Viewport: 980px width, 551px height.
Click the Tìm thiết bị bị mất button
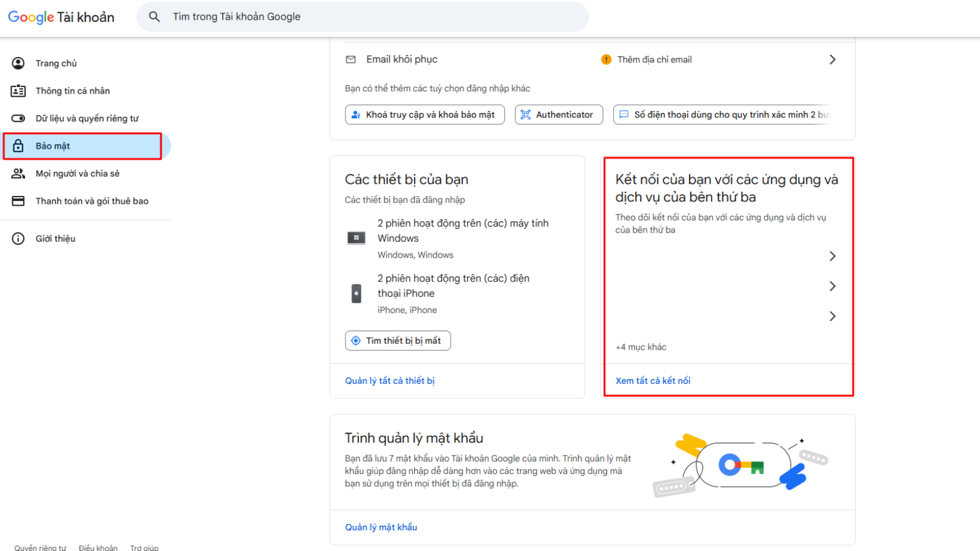[x=398, y=340]
